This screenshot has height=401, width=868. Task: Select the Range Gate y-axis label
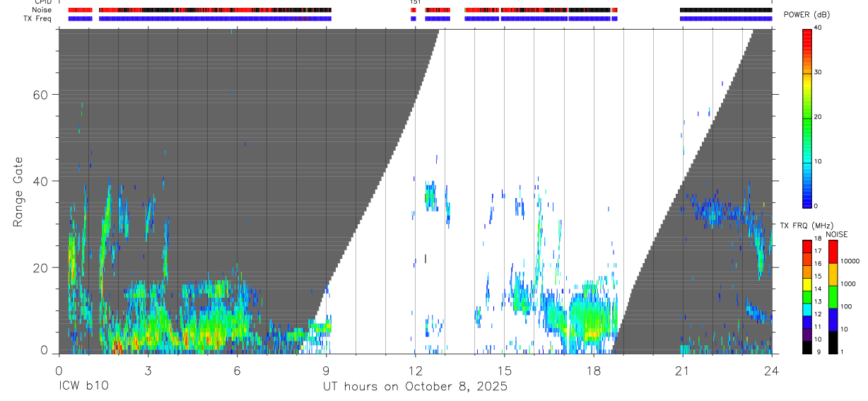click(18, 192)
